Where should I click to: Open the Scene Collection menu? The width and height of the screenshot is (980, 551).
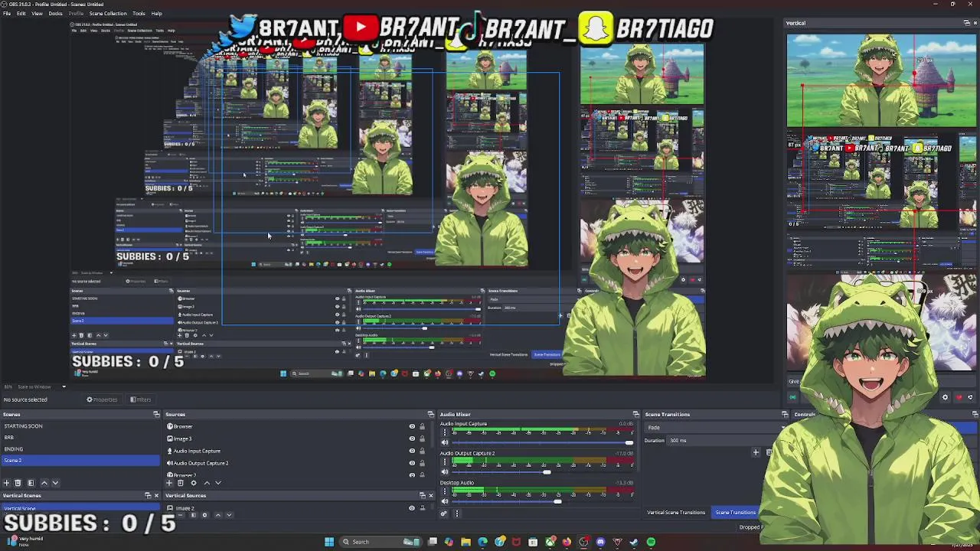[108, 14]
